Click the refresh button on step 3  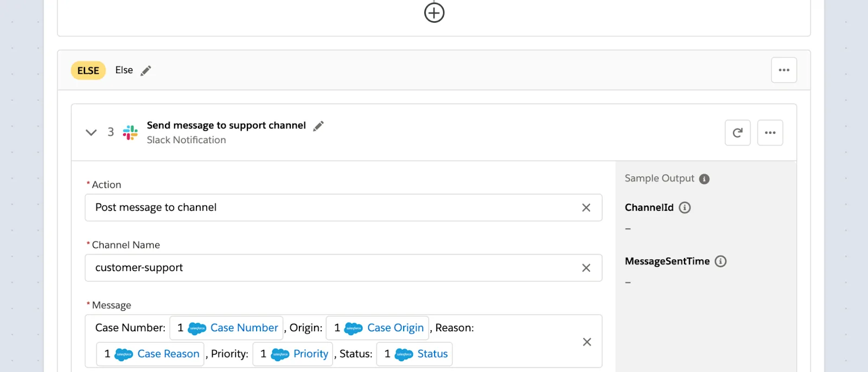coord(737,133)
